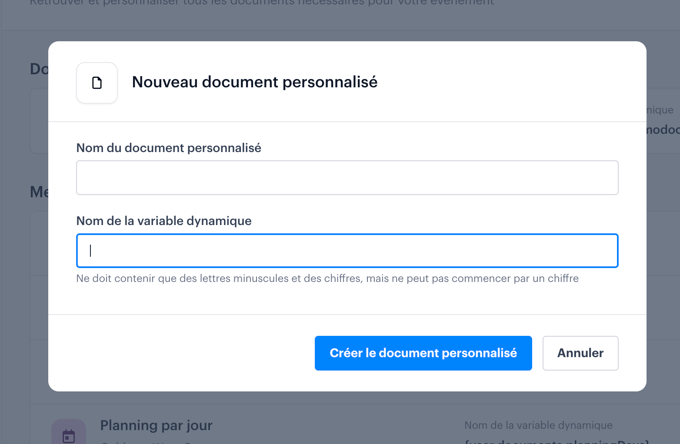Click inside the Nom de la variable dynamique field
The image size is (680, 444).
[x=347, y=251]
